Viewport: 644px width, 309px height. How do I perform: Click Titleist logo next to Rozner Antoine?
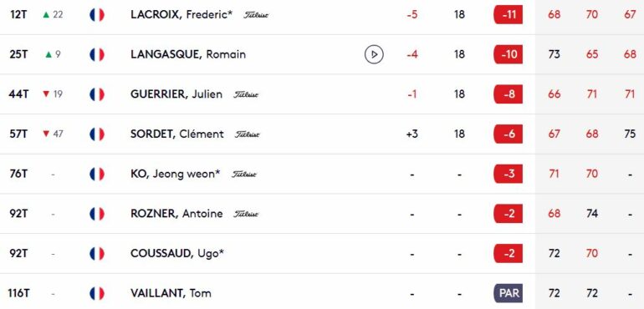(246, 214)
